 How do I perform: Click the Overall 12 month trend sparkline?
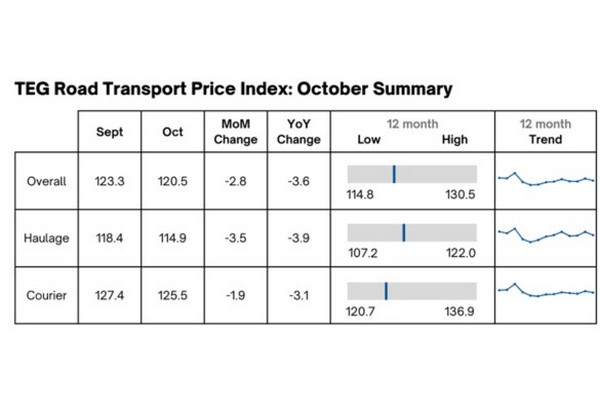(546, 180)
